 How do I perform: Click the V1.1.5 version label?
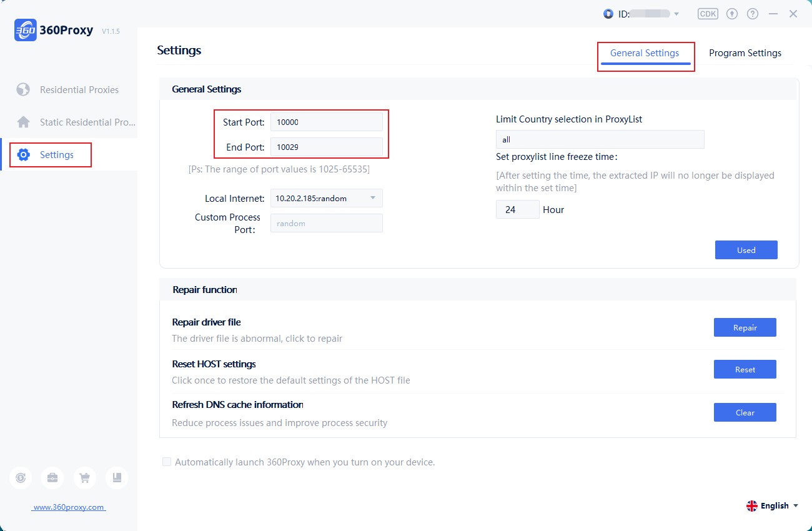pos(111,31)
